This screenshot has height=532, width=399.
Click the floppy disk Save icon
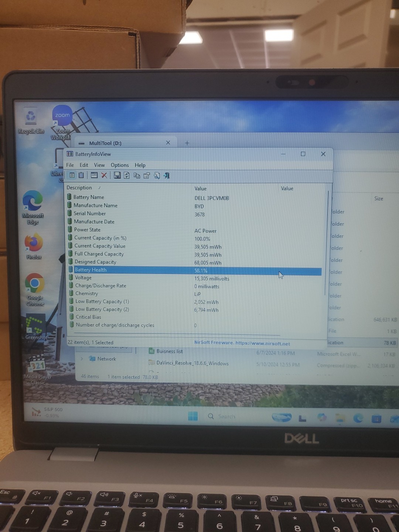tap(117, 175)
